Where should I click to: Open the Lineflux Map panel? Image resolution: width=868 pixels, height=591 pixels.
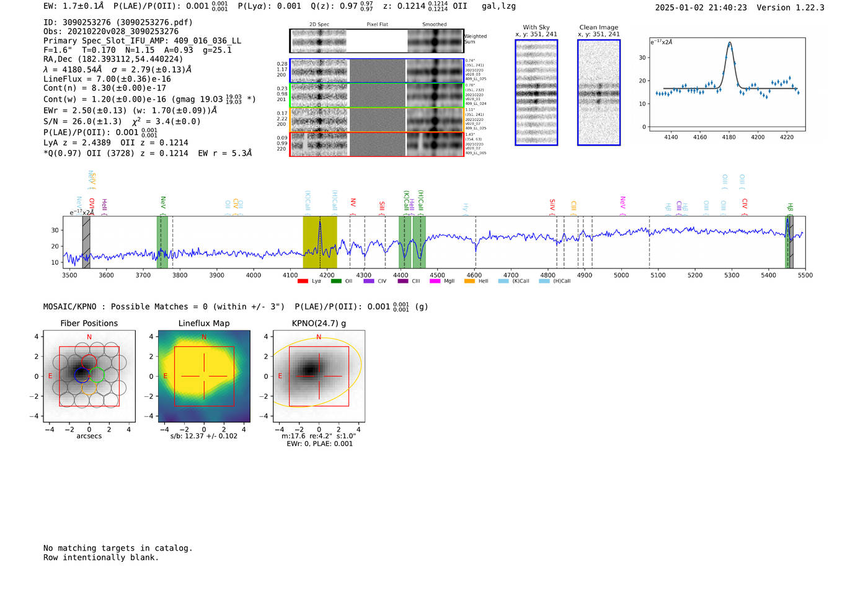(204, 376)
